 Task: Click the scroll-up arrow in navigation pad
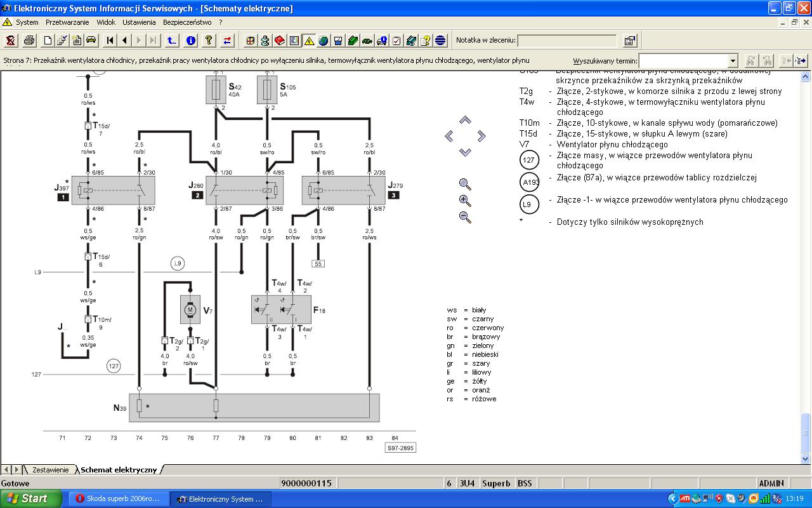coord(465,120)
